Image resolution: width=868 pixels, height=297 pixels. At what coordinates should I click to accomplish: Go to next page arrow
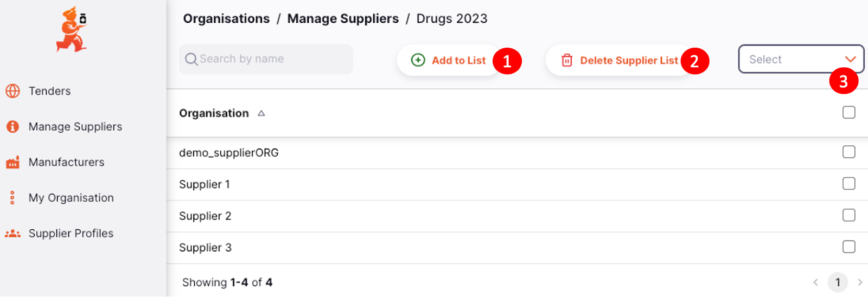point(860,282)
